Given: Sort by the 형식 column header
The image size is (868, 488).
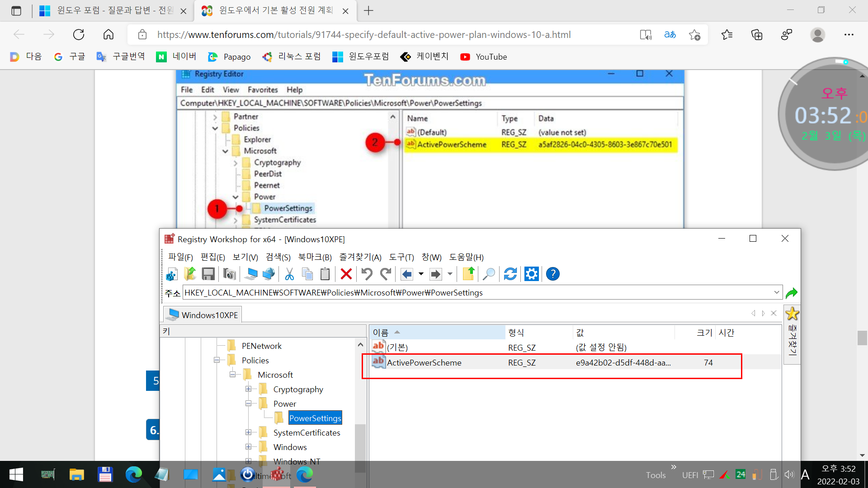Looking at the screenshot, I should point(539,333).
